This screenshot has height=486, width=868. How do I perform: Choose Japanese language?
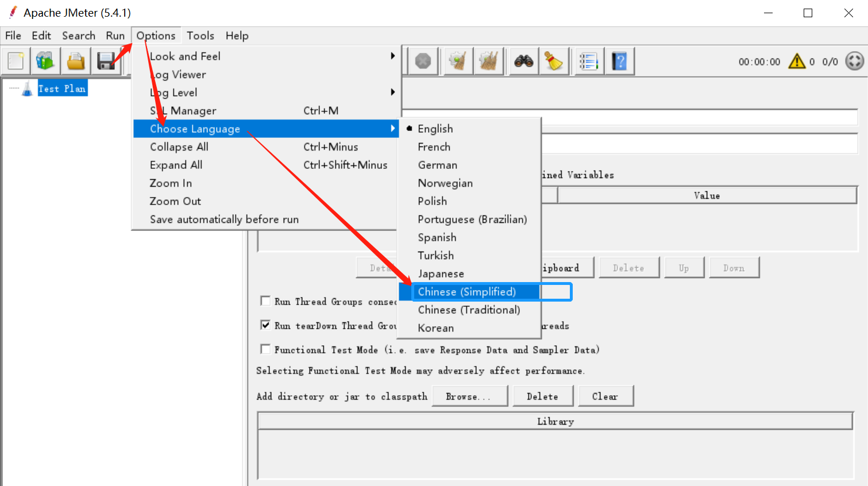[470, 274]
